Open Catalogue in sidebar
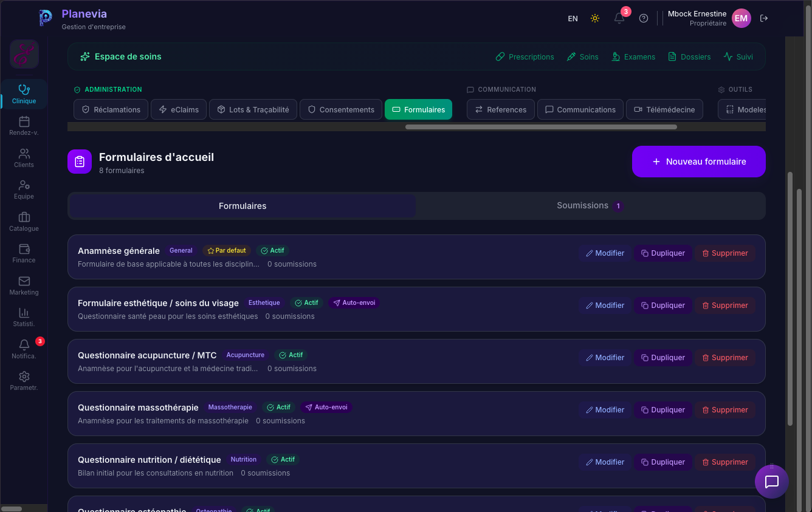Screen dimensions: 812x512 (x=24, y=222)
